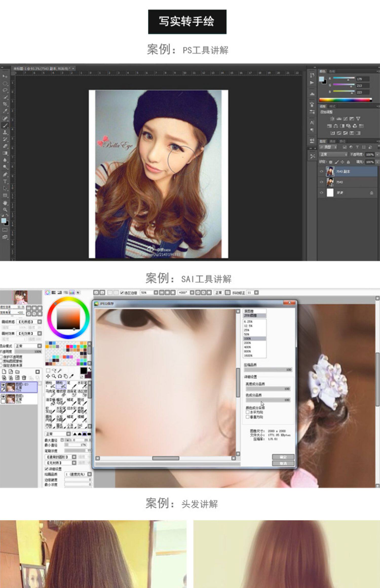380x588 pixels.
Task: Toggle the 详细设置 checkbox for brush settings
Action: coord(47,469)
